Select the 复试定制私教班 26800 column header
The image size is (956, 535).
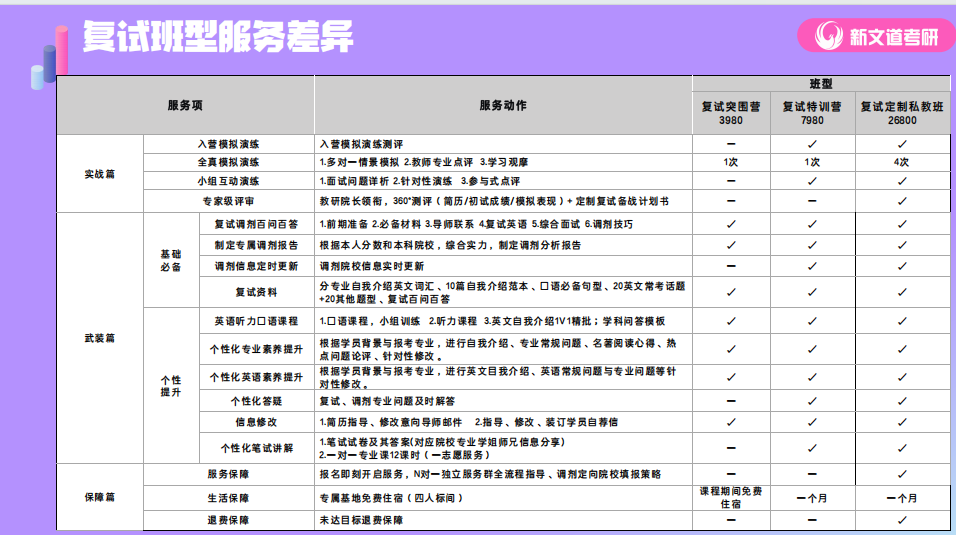point(901,112)
